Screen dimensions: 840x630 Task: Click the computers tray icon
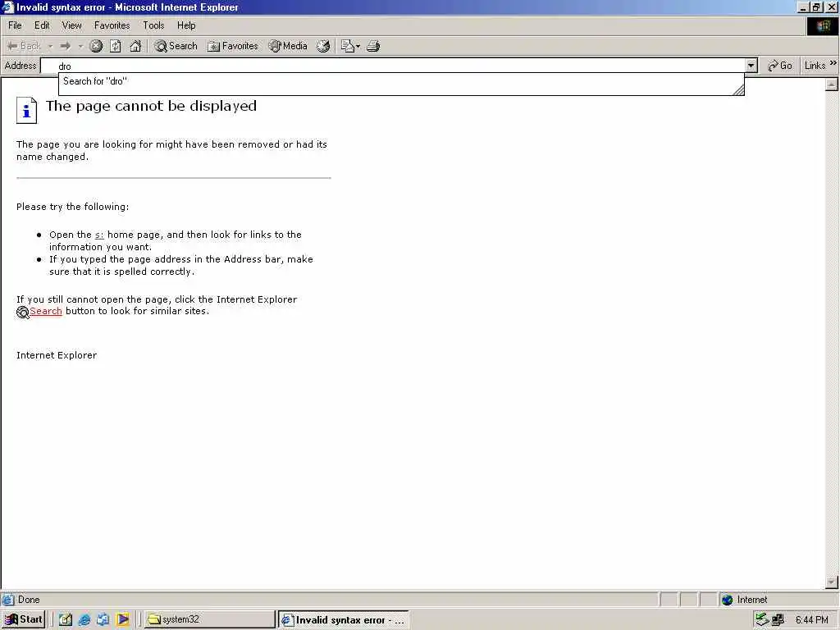[778, 620]
